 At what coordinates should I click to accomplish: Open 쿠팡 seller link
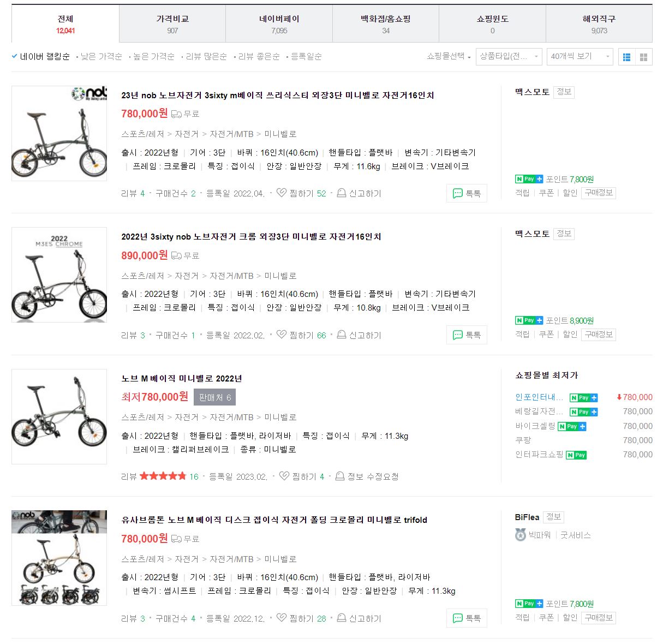click(523, 440)
